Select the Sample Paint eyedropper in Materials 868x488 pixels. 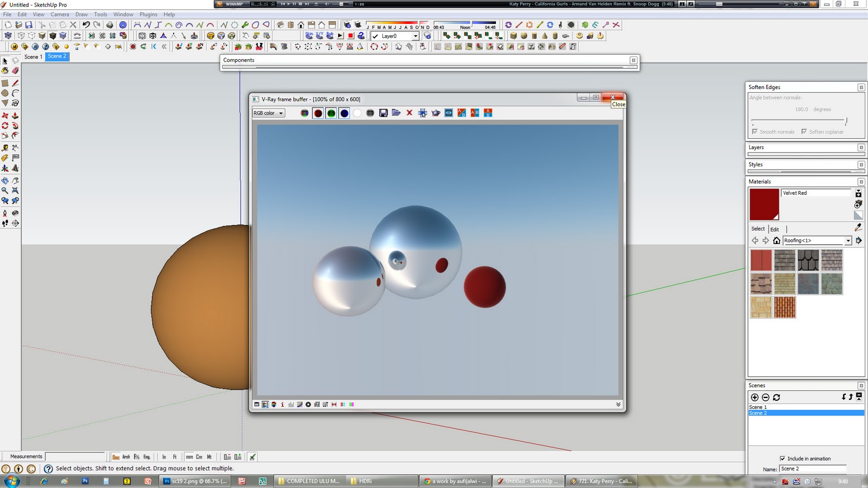coord(858,228)
